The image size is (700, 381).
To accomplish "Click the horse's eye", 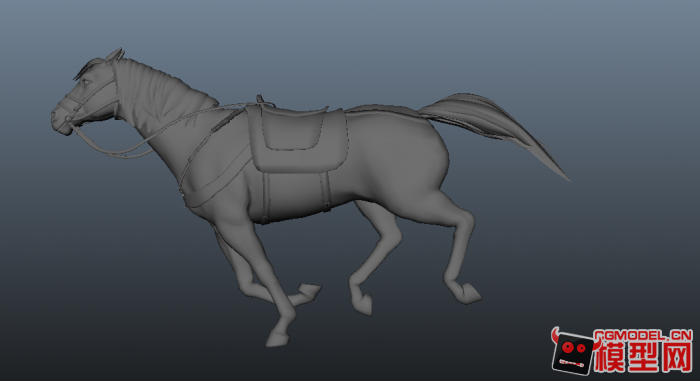I will tap(86, 82).
